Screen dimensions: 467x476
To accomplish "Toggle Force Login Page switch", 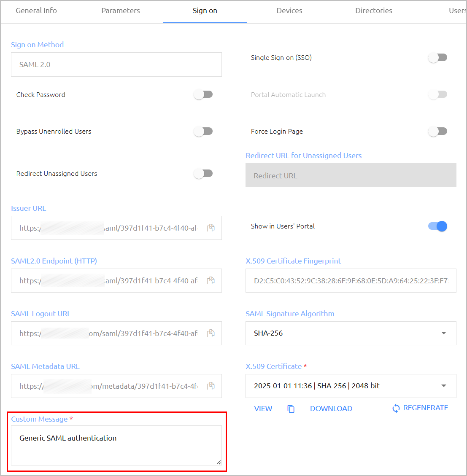I will pos(437,132).
